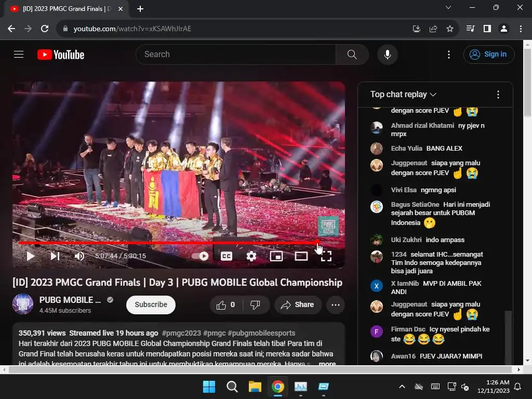Play the video
532x399 pixels.
tap(30, 256)
